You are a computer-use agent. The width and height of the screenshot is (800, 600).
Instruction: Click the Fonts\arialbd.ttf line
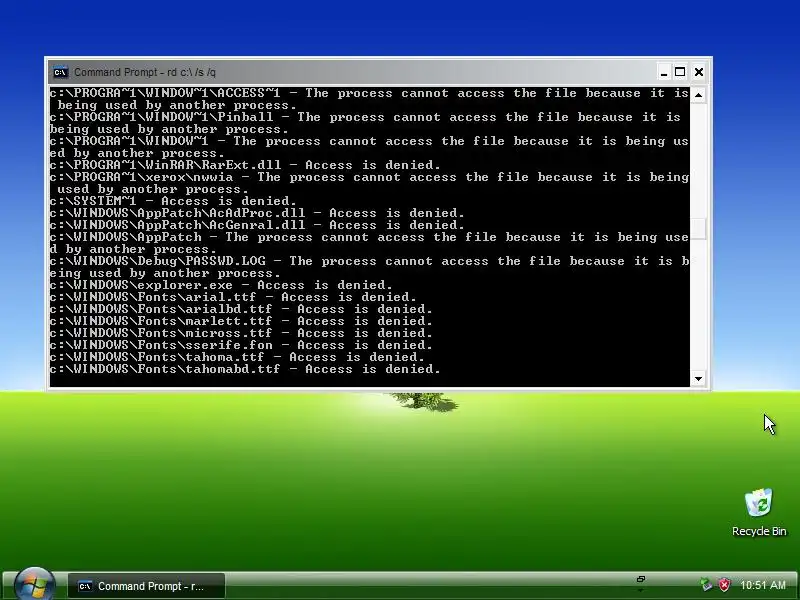[x=241, y=309]
